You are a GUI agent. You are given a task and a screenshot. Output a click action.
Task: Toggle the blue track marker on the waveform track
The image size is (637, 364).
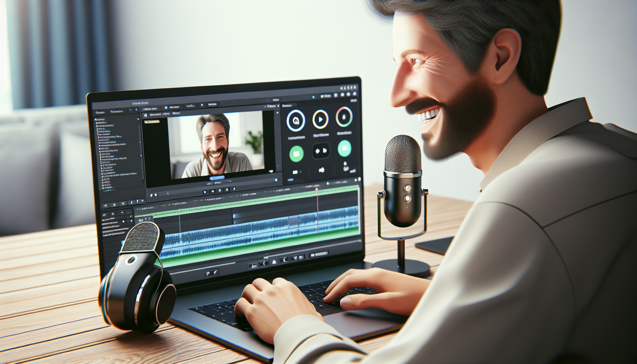point(234,216)
